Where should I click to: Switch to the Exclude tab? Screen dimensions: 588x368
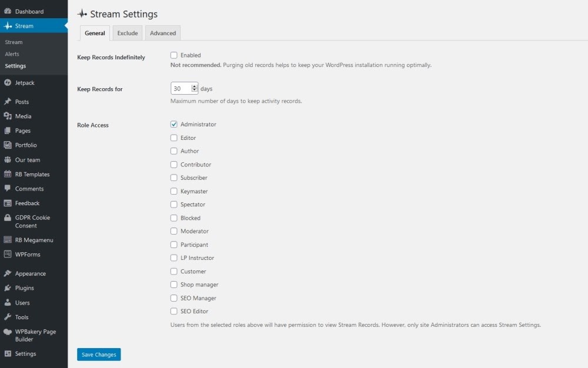[x=128, y=33]
